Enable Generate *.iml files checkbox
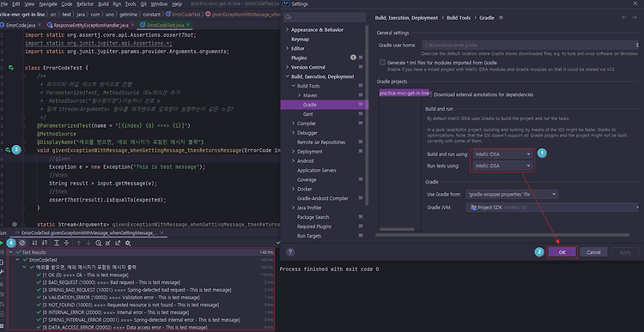 click(x=382, y=63)
